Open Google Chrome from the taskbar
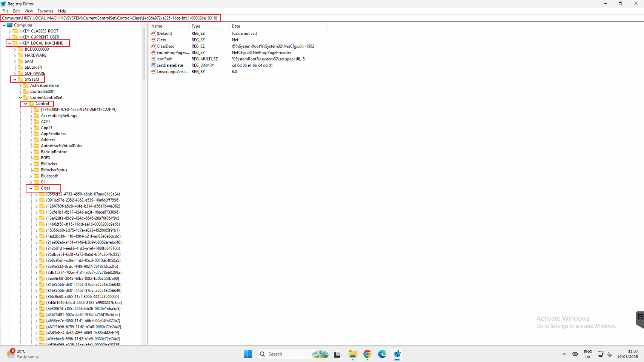This screenshot has width=644, height=362. (367, 354)
